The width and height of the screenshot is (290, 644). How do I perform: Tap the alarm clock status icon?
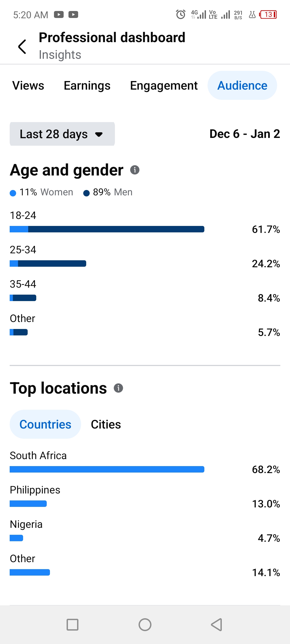pyautogui.click(x=180, y=14)
